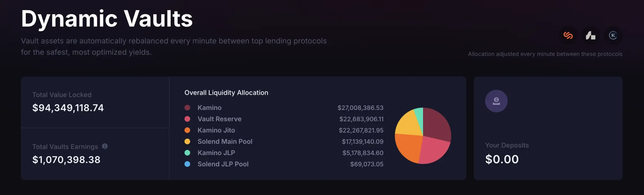Click the blue Solend JLP Pool legend dot
Image resolution: width=644 pixels, height=195 pixels.
[x=188, y=164]
